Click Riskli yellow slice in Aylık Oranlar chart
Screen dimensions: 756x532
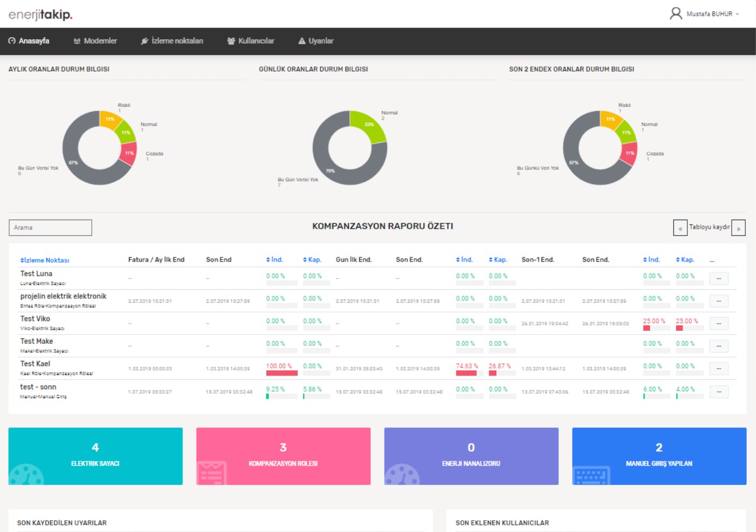pos(110,119)
